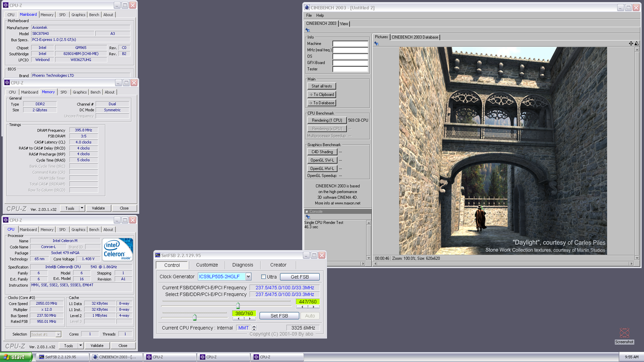Click the picture panel vertical scrollbar down arrow
This screenshot has width=644, height=362.
pyautogui.click(x=637, y=258)
